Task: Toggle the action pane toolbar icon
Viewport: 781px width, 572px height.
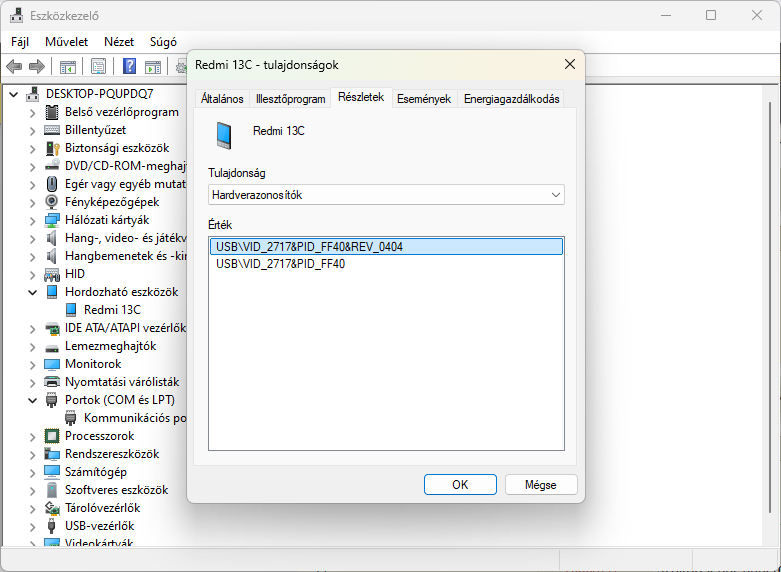Action: [x=153, y=66]
